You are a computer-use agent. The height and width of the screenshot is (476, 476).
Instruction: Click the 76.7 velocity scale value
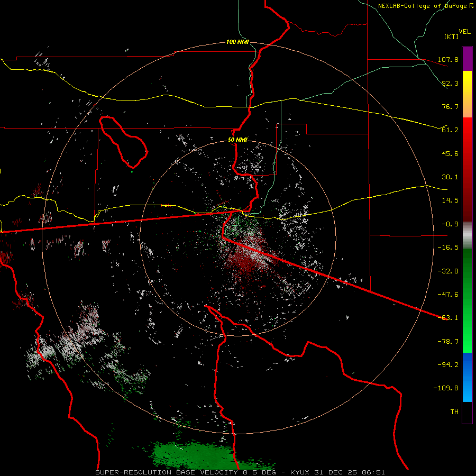(450, 106)
